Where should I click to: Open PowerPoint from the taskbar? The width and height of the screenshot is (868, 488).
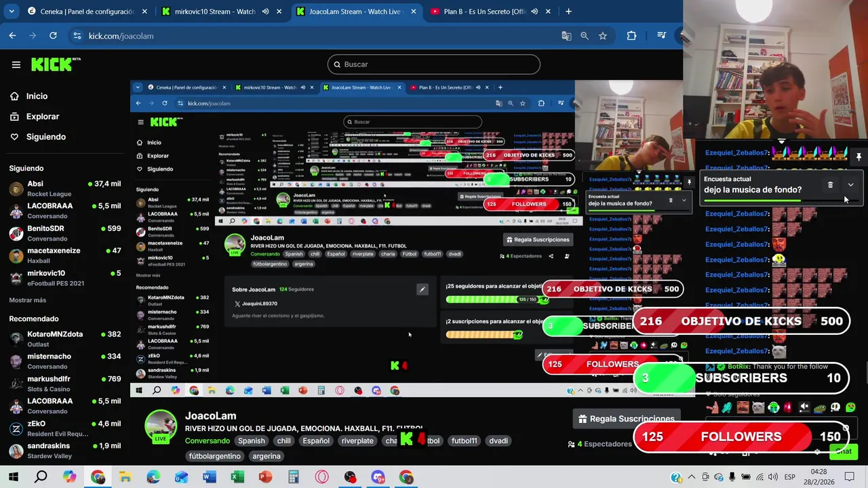tap(265, 477)
